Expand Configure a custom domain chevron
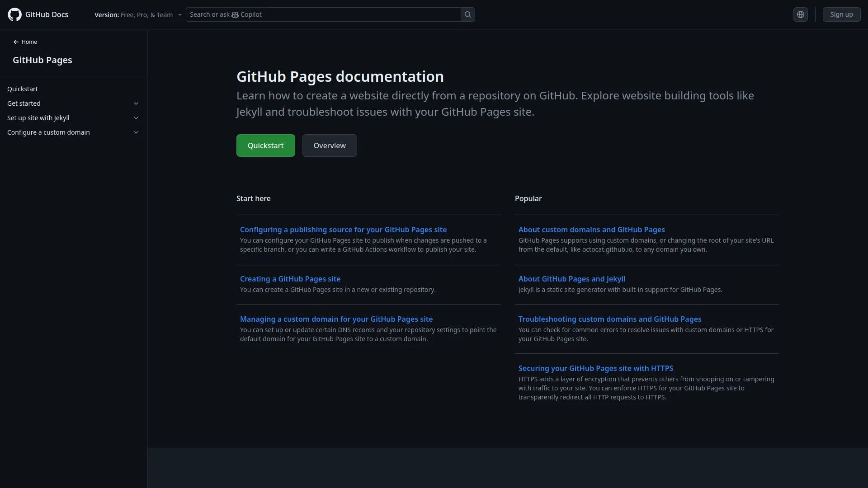868x488 pixels. 136,132
